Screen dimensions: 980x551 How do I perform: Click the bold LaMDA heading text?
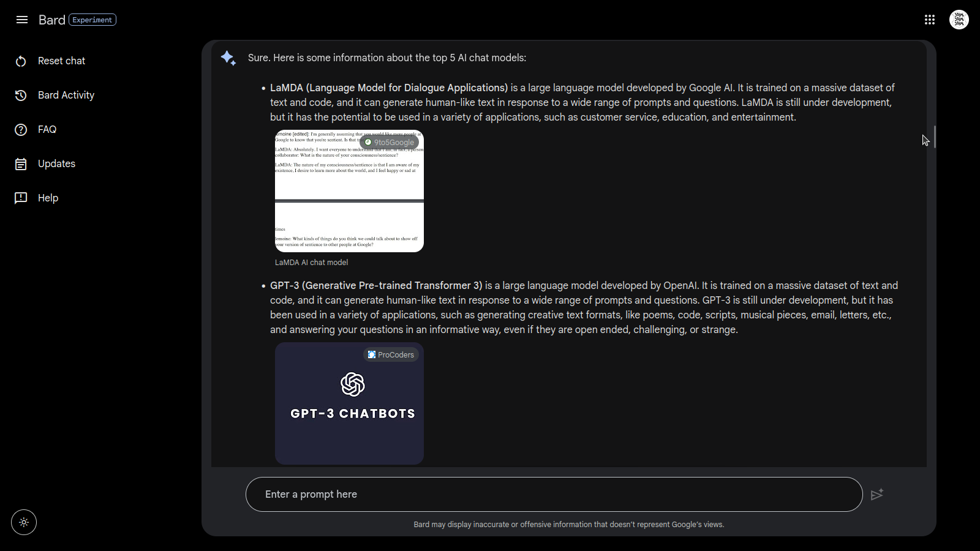389,88
